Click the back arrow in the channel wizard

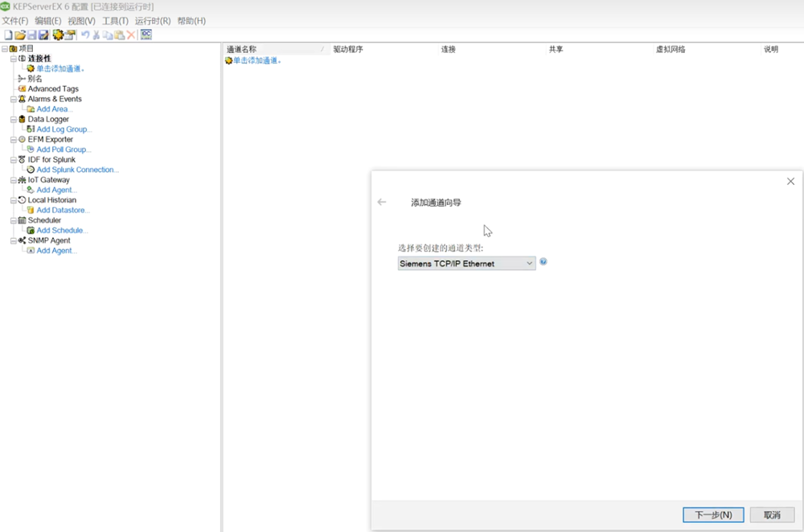(x=382, y=203)
